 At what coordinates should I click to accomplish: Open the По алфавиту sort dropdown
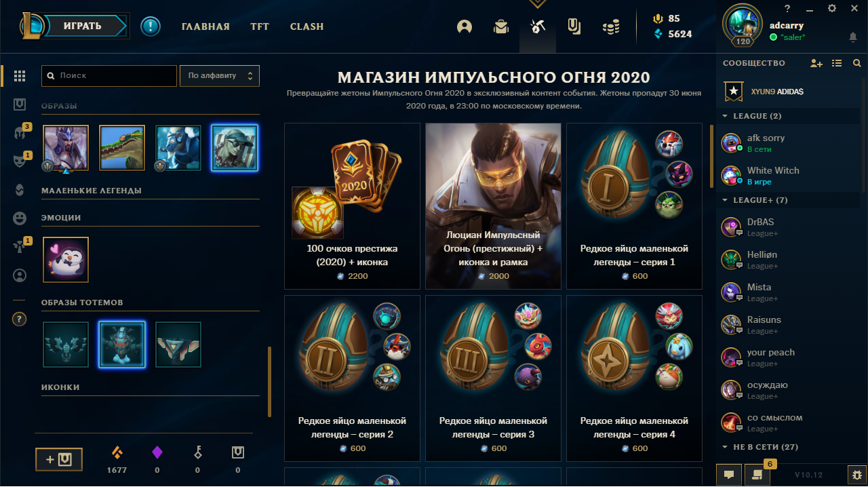coord(219,76)
